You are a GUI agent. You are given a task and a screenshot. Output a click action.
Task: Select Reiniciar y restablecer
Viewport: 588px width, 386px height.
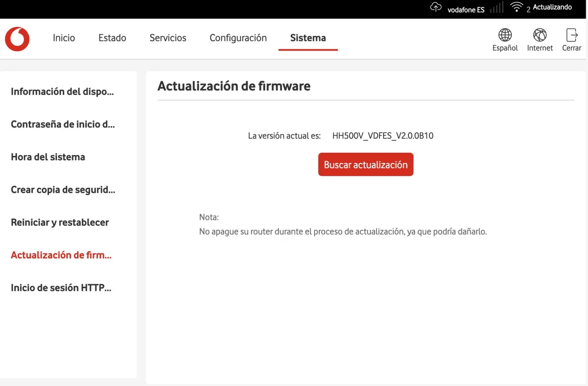60,223
